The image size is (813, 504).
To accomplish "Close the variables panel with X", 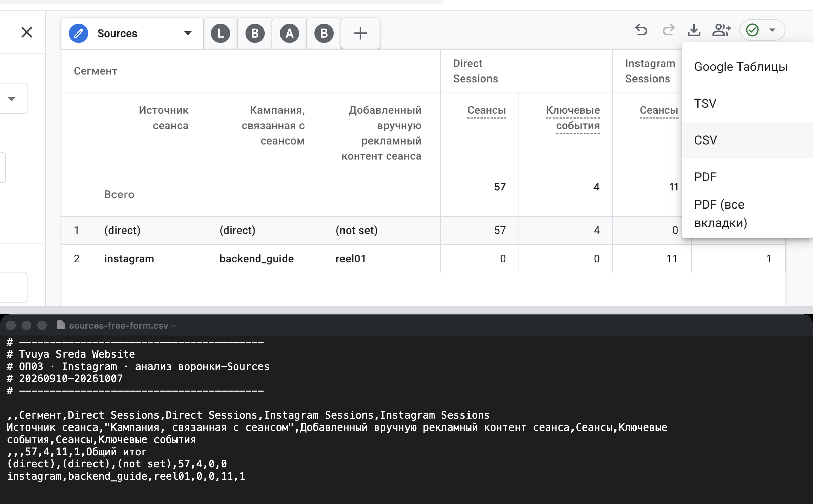I will pyautogui.click(x=27, y=32).
